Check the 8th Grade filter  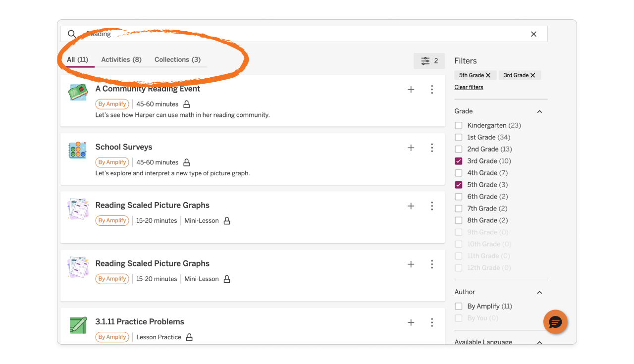coord(459,220)
